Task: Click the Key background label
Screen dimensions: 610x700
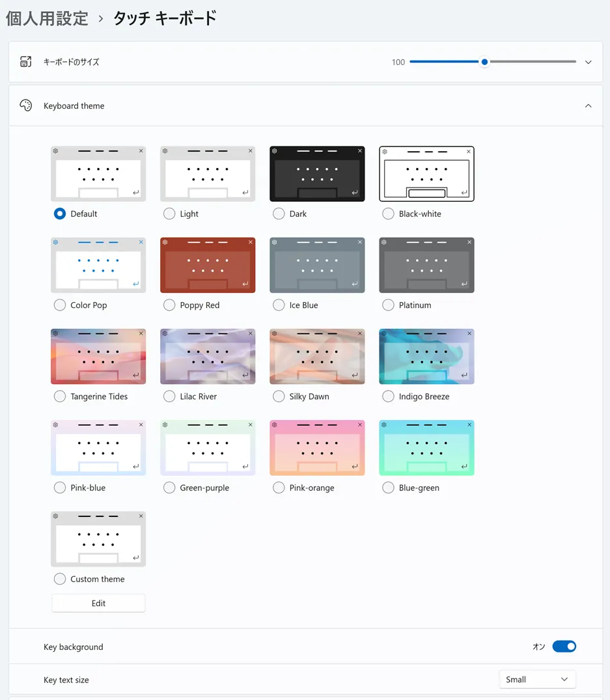Action: point(73,647)
